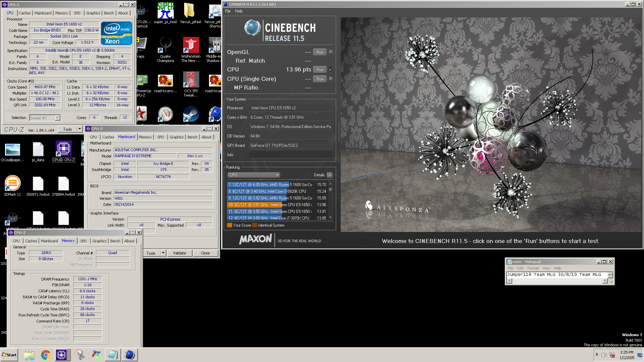Open Notepad Format menu
The image size is (644, 362).
(x=533, y=268)
